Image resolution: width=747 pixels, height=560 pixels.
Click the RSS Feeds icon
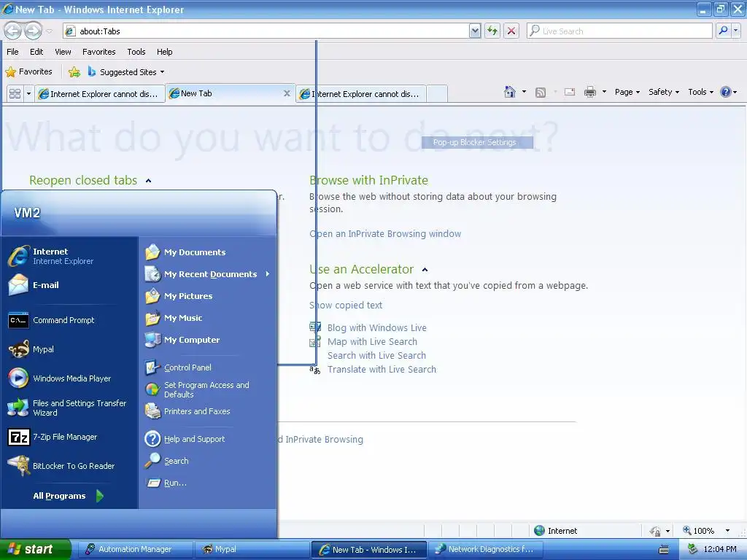(541, 93)
